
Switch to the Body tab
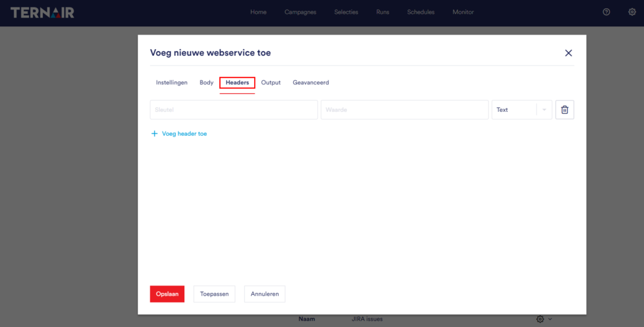coord(206,82)
